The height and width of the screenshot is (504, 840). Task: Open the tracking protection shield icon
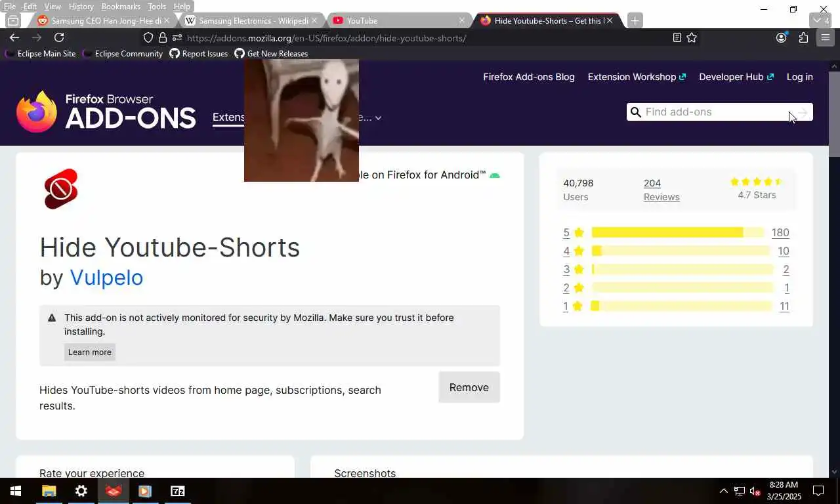[x=148, y=38]
